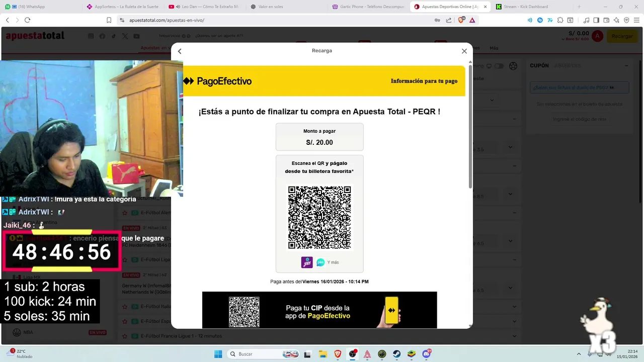Open the YouTube social icon

pyautogui.click(x=136, y=36)
